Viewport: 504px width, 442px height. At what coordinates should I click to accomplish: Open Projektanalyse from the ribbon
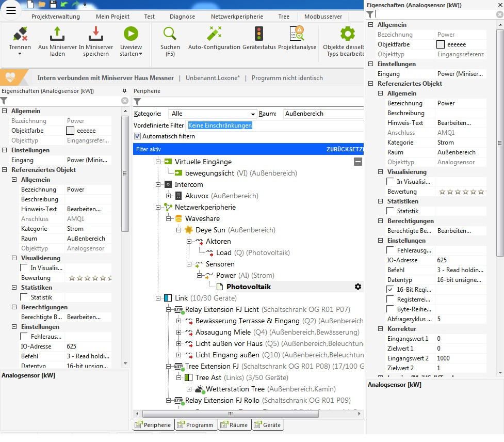click(297, 34)
